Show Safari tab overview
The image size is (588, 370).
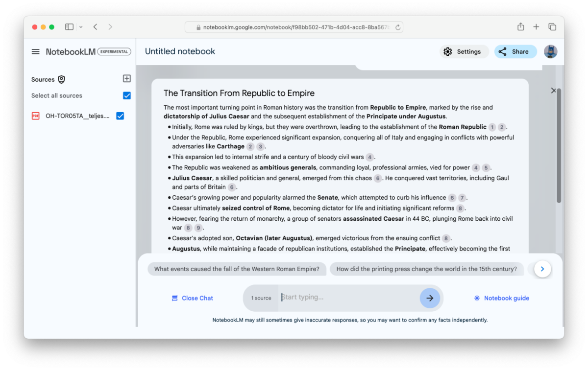pyautogui.click(x=552, y=27)
